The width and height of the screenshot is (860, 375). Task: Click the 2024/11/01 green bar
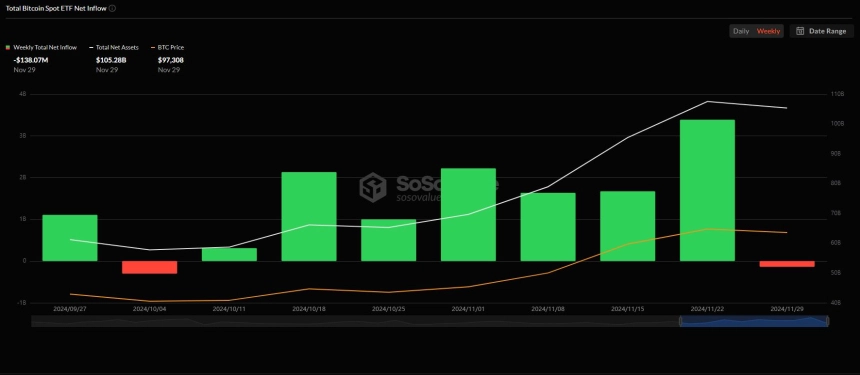click(x=468, y=214)
